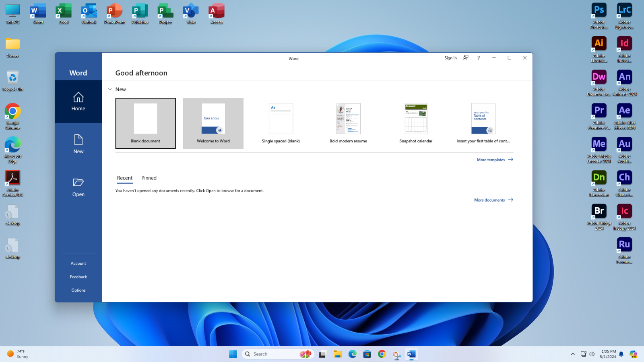Open Windows Start menu
Viewport: 644px width, 362px height.
[x=233, y=354]
